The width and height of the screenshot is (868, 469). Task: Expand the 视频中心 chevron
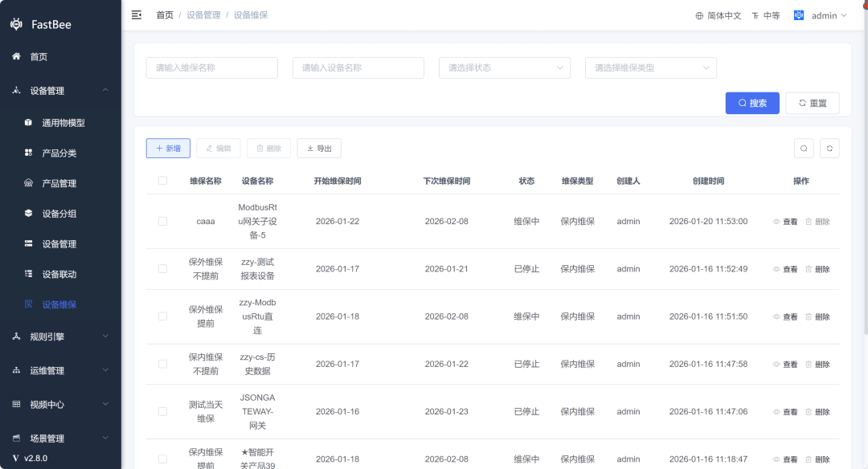(x=105, y=404)
